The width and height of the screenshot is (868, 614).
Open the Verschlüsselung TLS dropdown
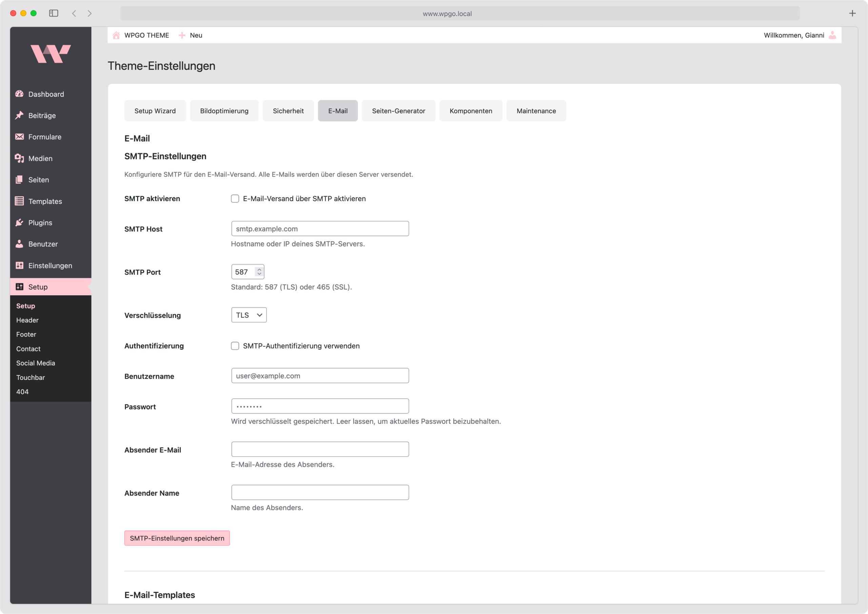[249, 315]
